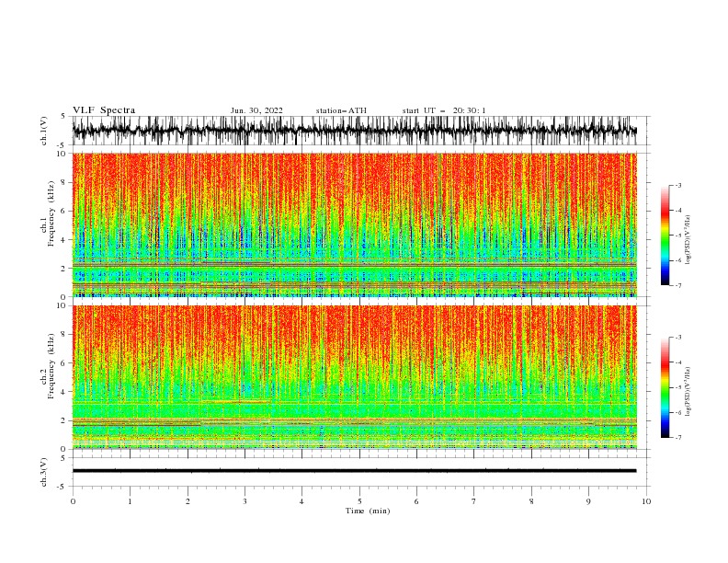728x563 pixels.
Task: Click the "station=ATH" header label
Action: pyautogui.click(x=341, y=110)
